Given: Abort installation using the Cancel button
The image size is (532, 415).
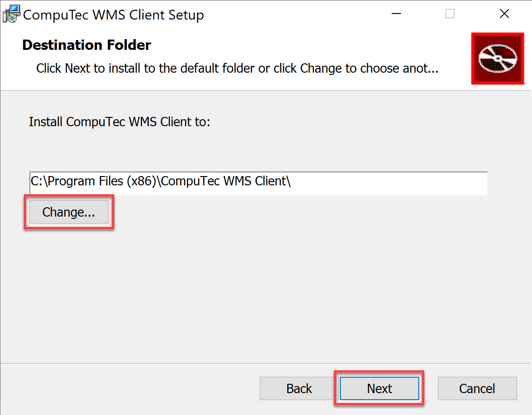Looking at the screenshot, I should (477, 388).
